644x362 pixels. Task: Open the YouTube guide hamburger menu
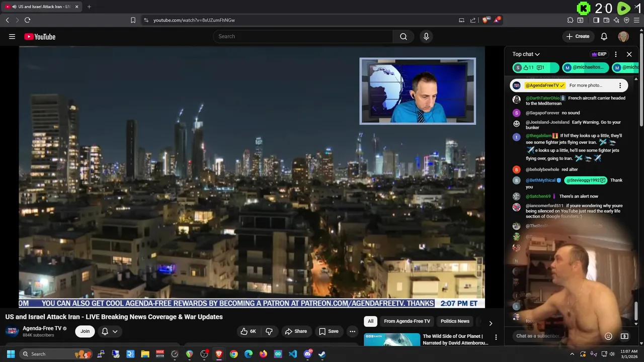[12, 36]
